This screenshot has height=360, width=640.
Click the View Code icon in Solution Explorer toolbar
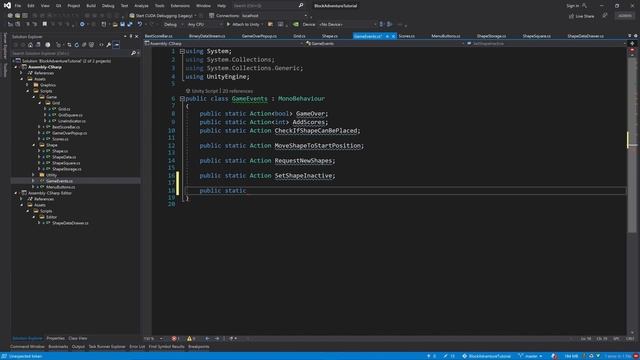pyautogui.click(x=101, y=45)
